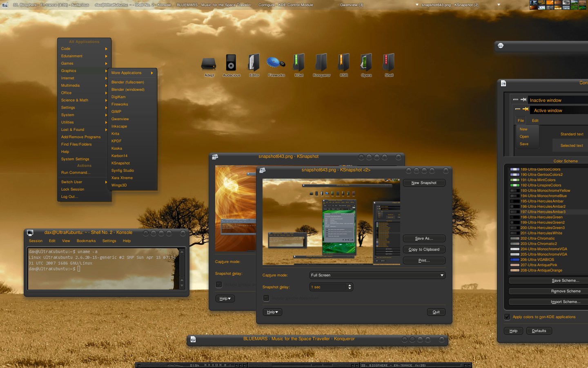The height and width of the screenshot is (368, 588).
Task: Click the pin icon beside Active window
Action: coord(526,109)
